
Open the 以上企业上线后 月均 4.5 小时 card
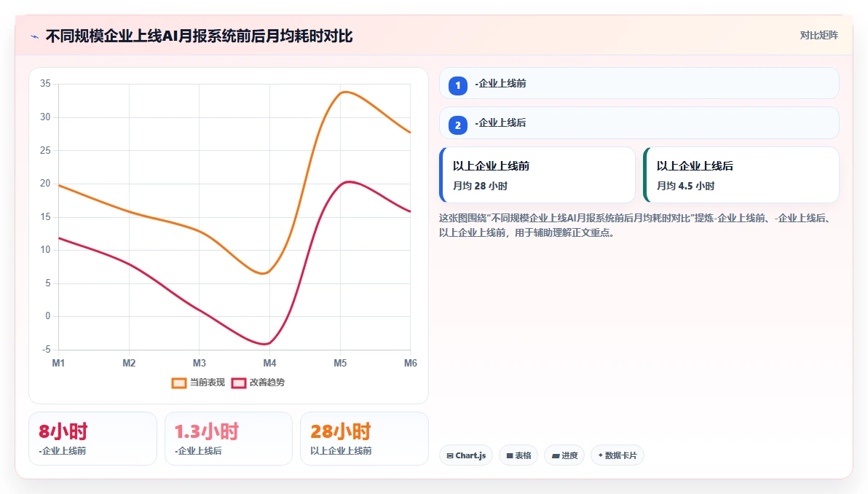pos(741,174)
